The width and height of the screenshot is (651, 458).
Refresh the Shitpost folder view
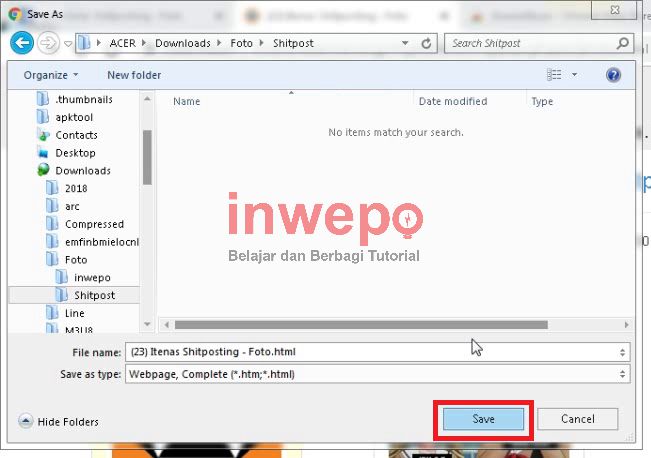click(426, 43)
